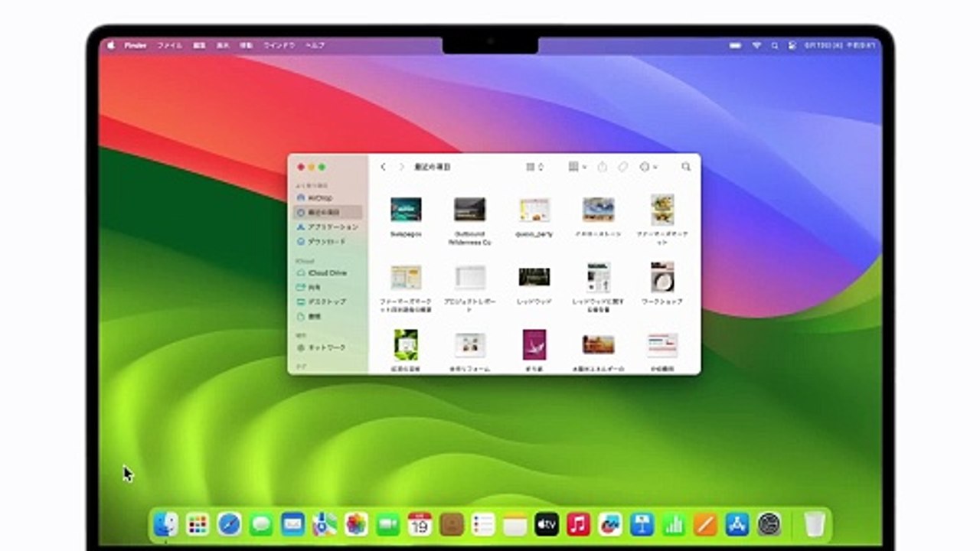Open Photos from the Dock
The width and height of the screenshot is (980, 551).
(x=356, y=524)
